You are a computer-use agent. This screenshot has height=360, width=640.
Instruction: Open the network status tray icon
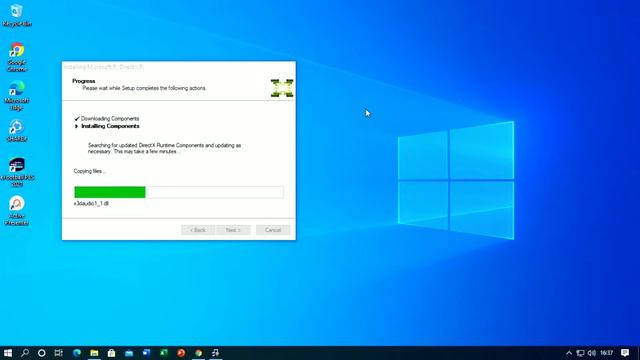tap(580, 353)
